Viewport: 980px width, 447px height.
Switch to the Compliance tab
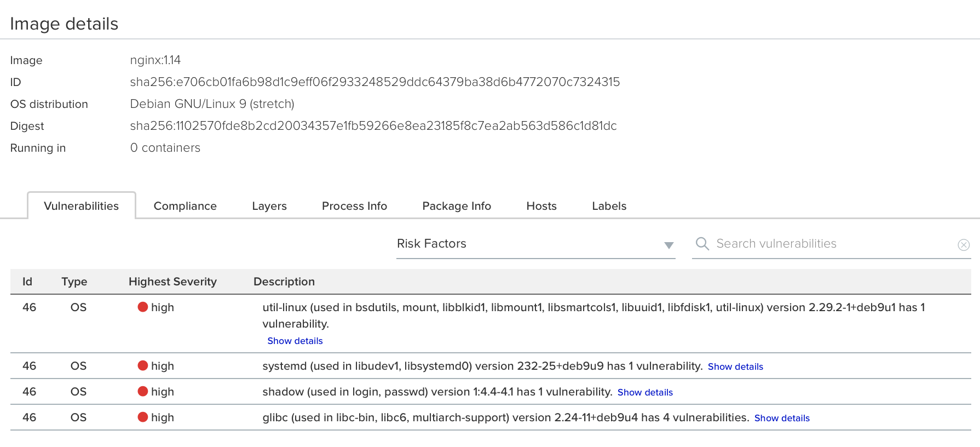(185, 206)
